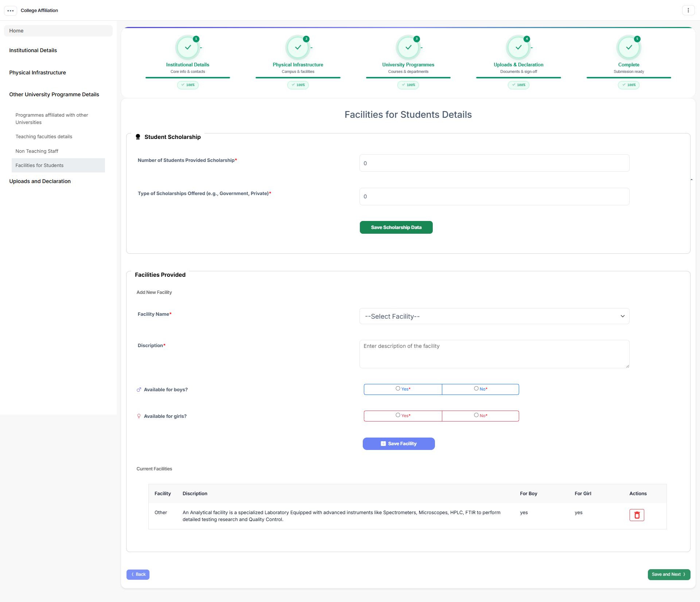Click the University Programmes step checkmark circle
700x602 pixels.
[408, 47]
